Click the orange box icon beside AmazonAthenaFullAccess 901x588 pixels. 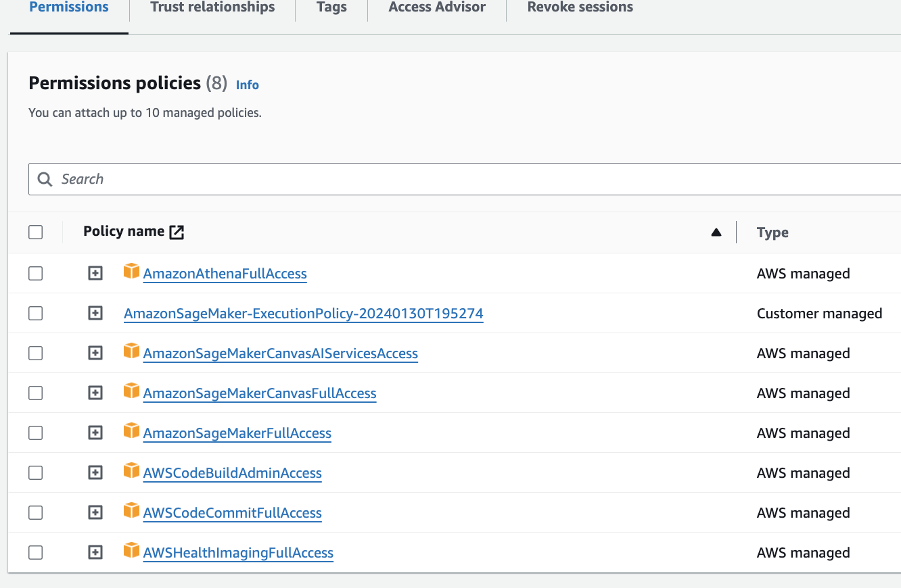[131, 272]
